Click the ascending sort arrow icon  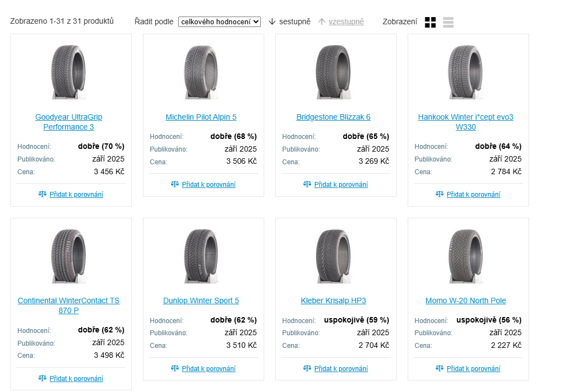(x=322, y=22)
